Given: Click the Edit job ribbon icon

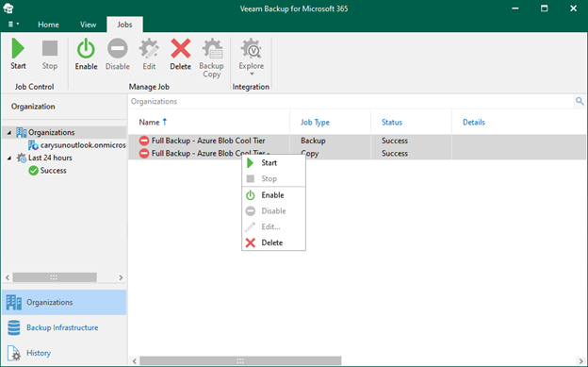Looking at the screenshot, I should pos(149,48).
